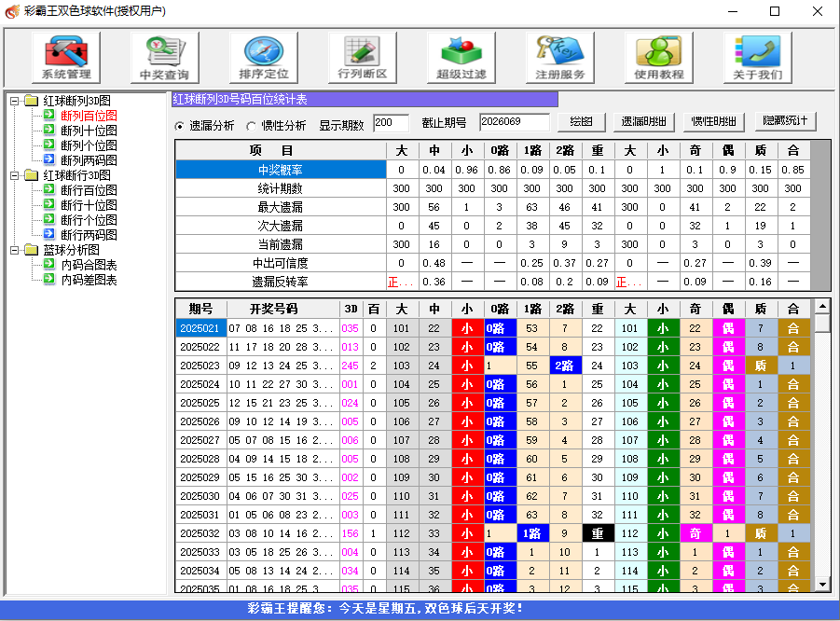Image resolution: width=840 pixels, height=621 pixels.
Task: Open the 超级过滤 icon
Action: click(461, 57)
